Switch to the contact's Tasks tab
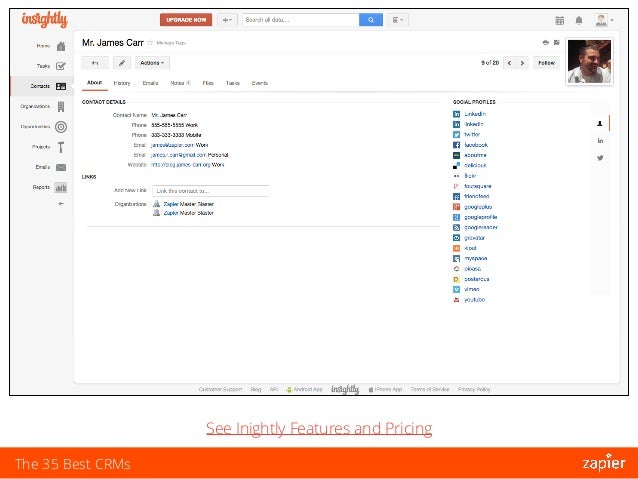The image size is (638, 479). point(232,83)
